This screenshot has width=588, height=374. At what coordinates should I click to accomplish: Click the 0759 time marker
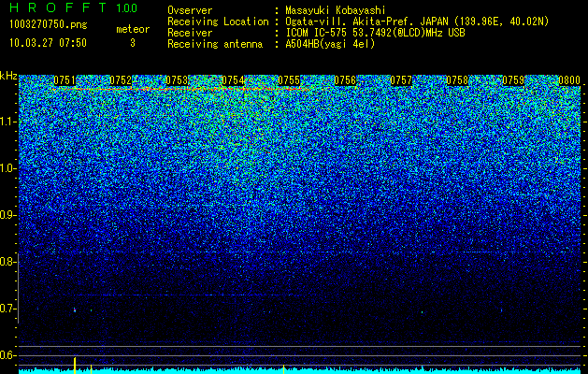pos(513,80)
